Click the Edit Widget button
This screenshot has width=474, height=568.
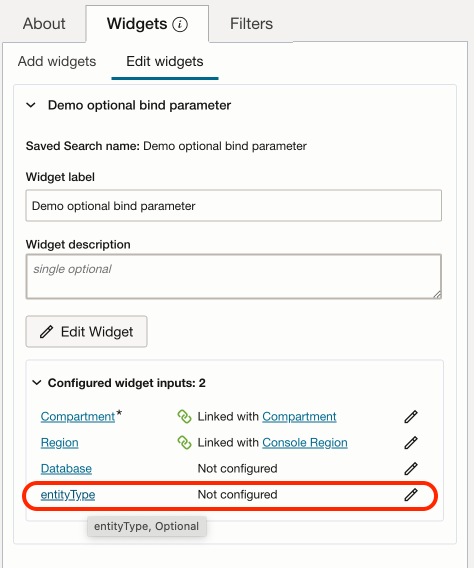[x=86, y=331]
